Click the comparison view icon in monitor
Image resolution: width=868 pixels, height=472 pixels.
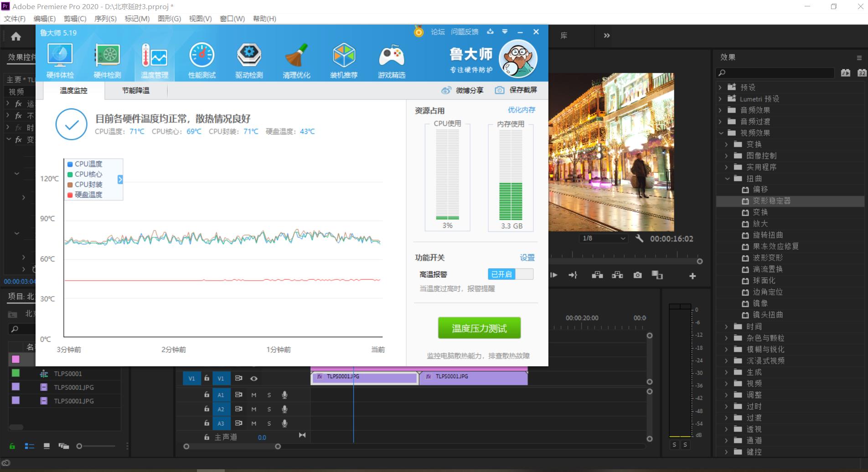tap(657, 275)
